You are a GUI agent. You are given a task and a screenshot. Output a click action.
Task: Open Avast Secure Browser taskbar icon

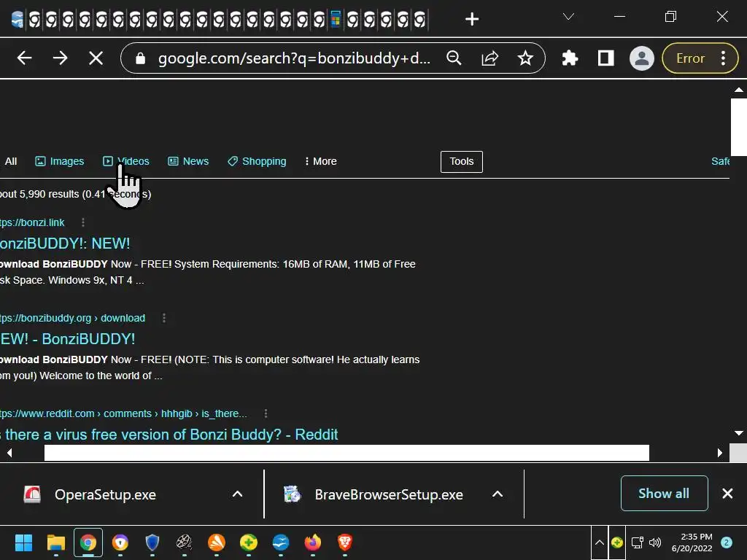[x=120, y=542]
